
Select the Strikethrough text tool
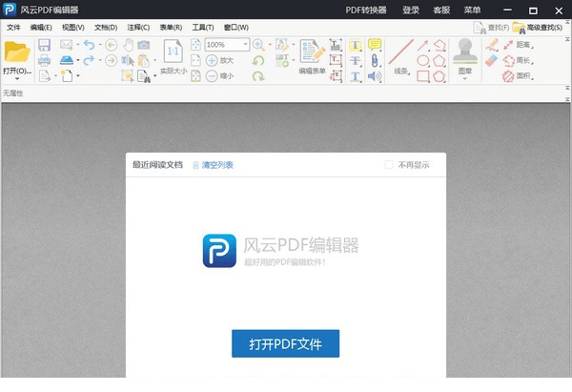point(356,60)
